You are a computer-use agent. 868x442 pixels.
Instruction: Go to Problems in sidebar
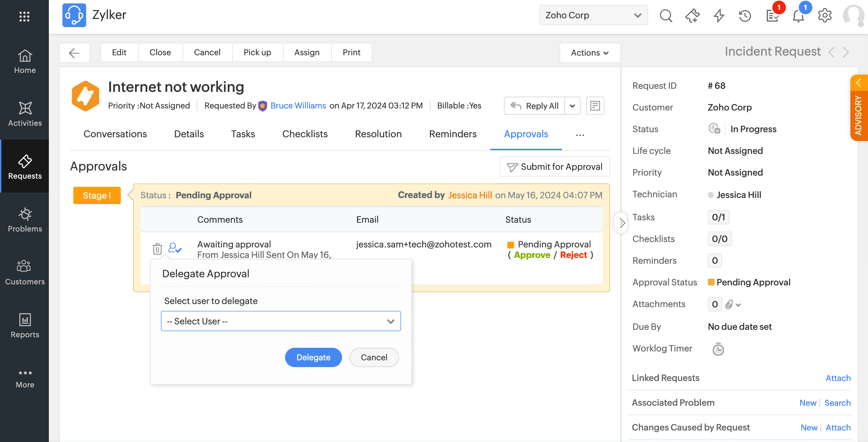pos(25,220)
